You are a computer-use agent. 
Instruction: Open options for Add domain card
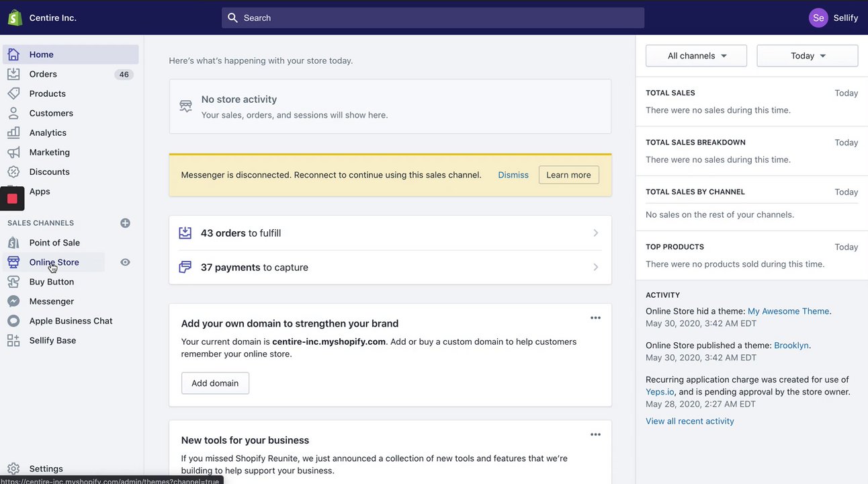[595, 318]
